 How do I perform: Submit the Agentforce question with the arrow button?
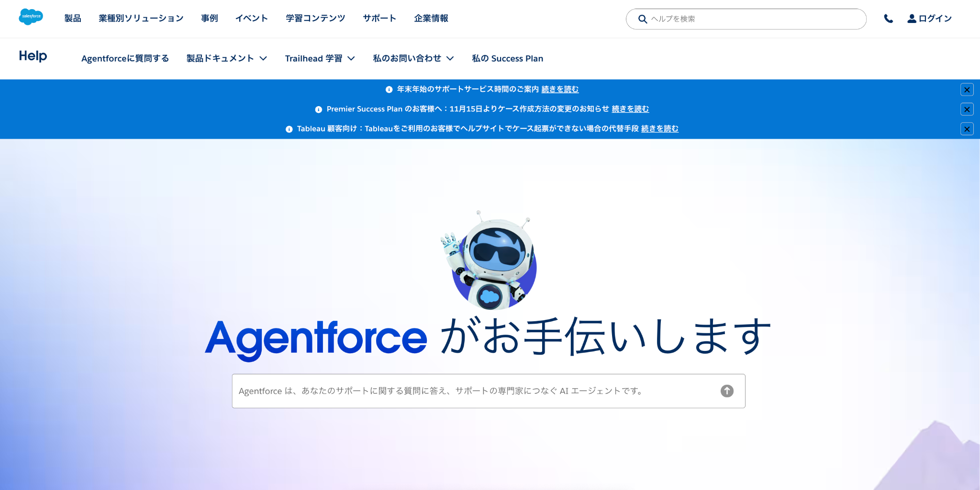pos(727,391)
